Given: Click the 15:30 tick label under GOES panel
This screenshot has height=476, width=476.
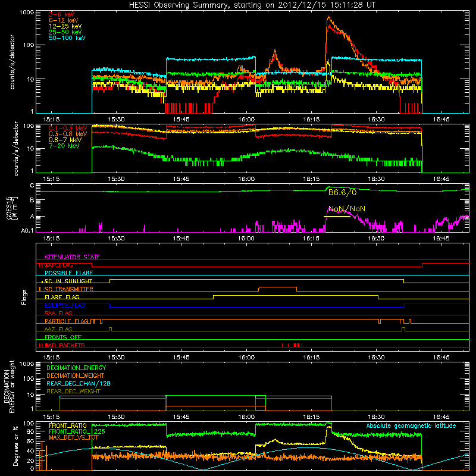Looking at the screenshot, I should [x=116, y=239].
